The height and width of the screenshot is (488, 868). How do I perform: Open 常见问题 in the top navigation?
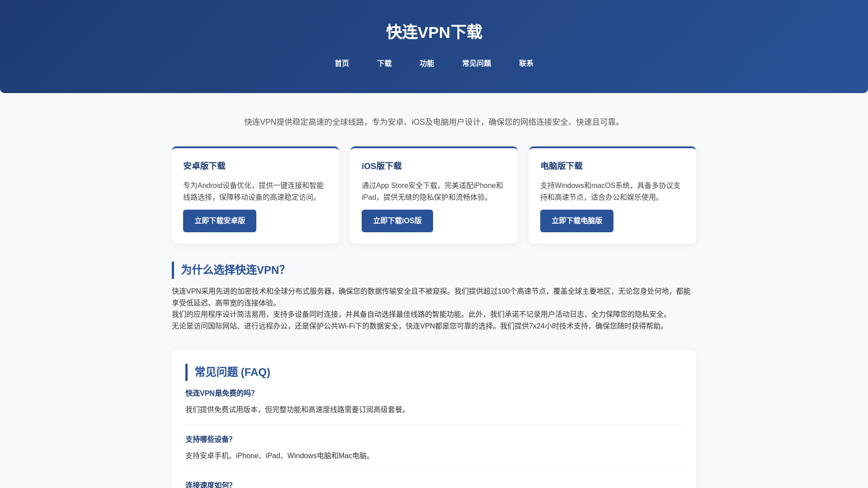click(x=476, y=63)
